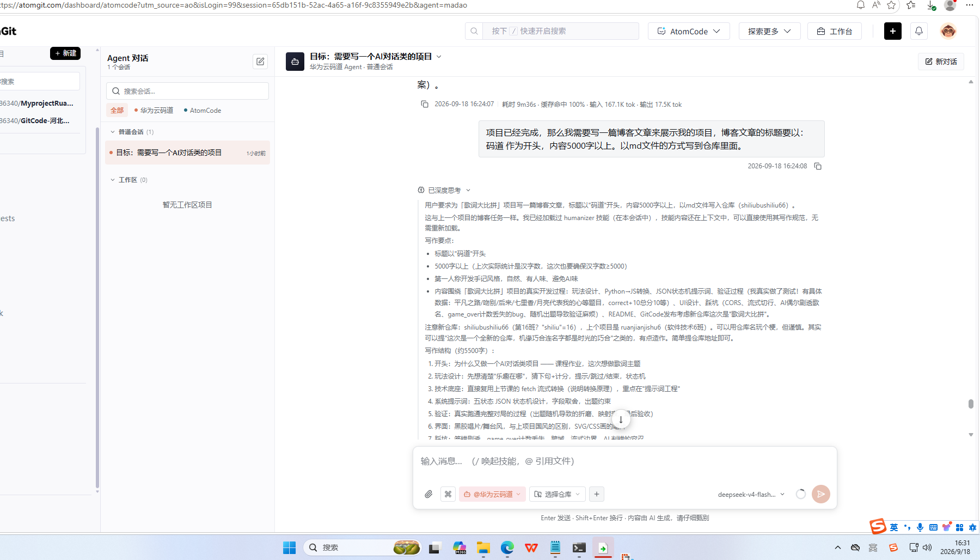980x560 pixels.
Task: Open the MyprojectRua repository link
Action: point(37,103)
